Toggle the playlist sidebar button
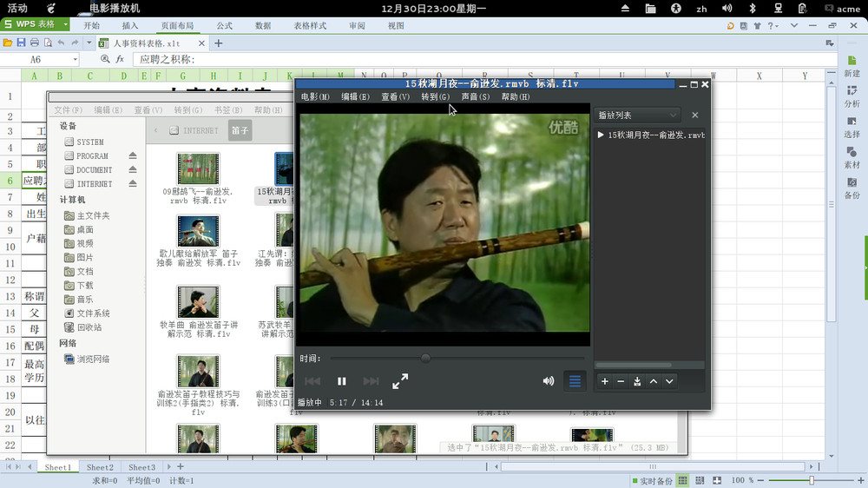This screenshot has width=868, height=488. click(x=575, y=381)
